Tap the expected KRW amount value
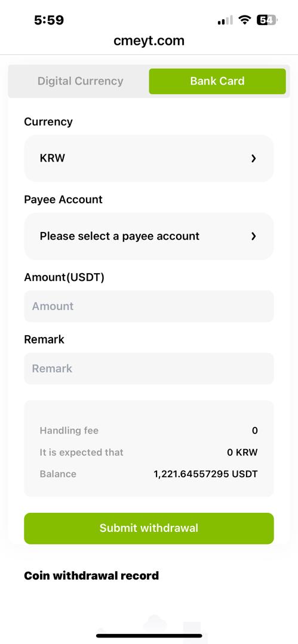Image resolution: width=298 pixels, height=644 pixels. [242, 453]
